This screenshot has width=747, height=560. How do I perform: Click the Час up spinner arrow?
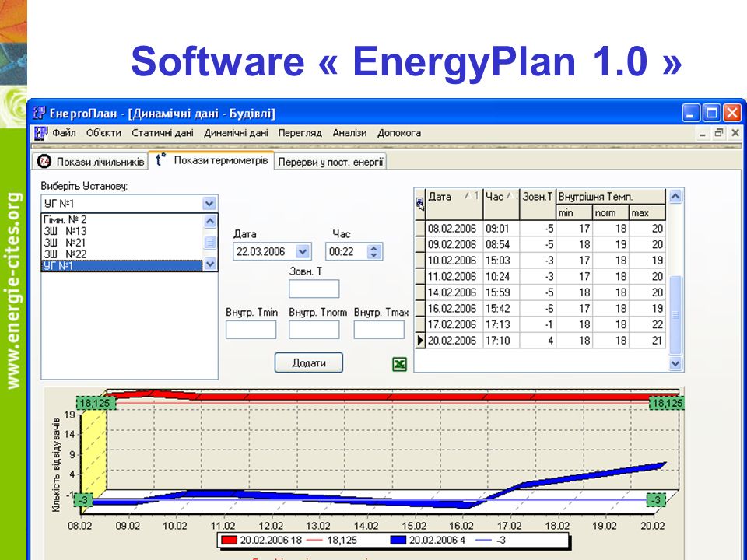pyautogui.click(x=374, y=248)
